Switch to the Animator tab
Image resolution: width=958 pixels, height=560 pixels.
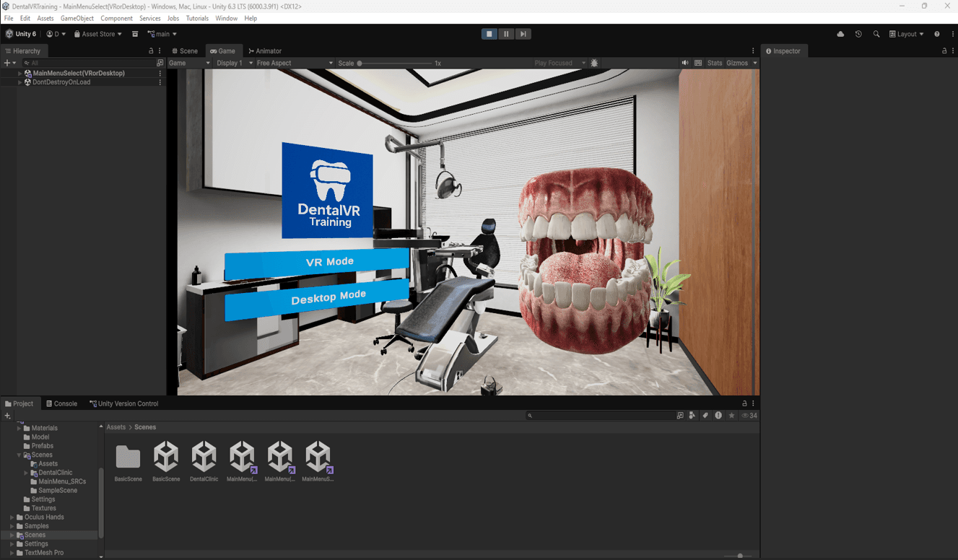tap(265, 51)
